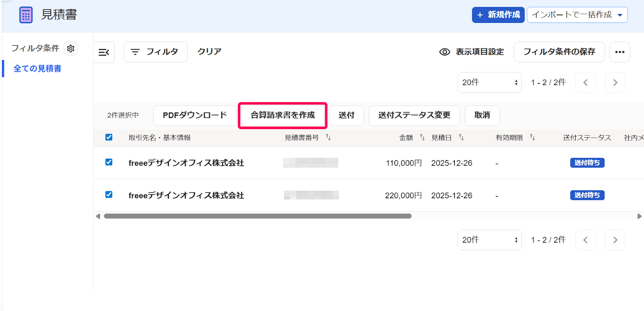Select 全ての見積書 in the sidebar
This screenshot has height=311, width=644.
37,69
